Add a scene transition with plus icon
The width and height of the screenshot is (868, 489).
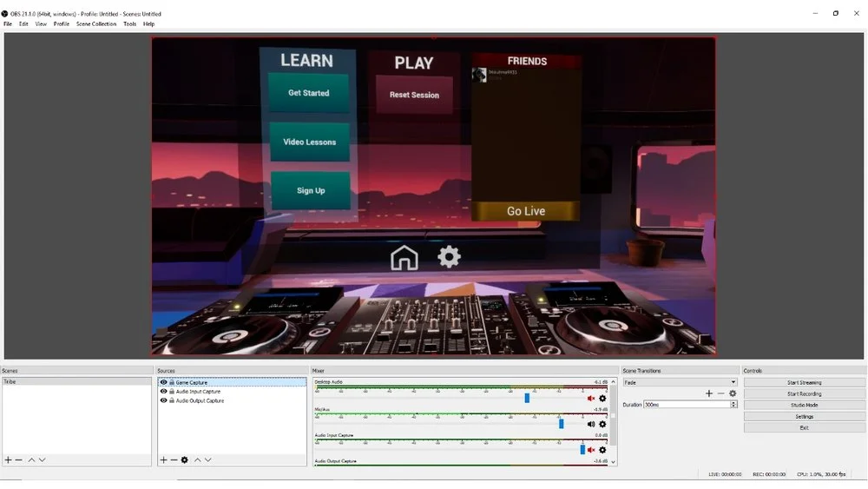pyautogui.click(x=709, y=393)
